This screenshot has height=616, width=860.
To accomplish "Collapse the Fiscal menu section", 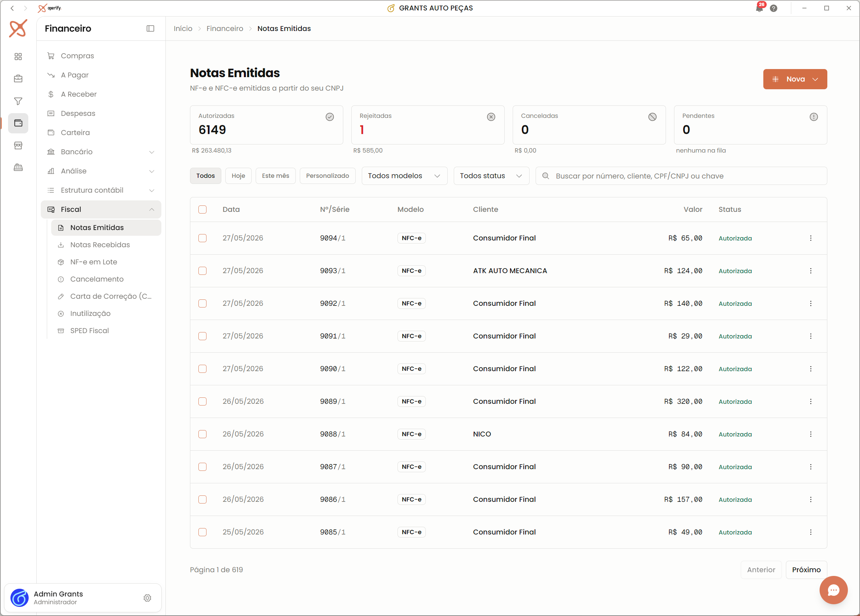I will [x=101, y=209].
